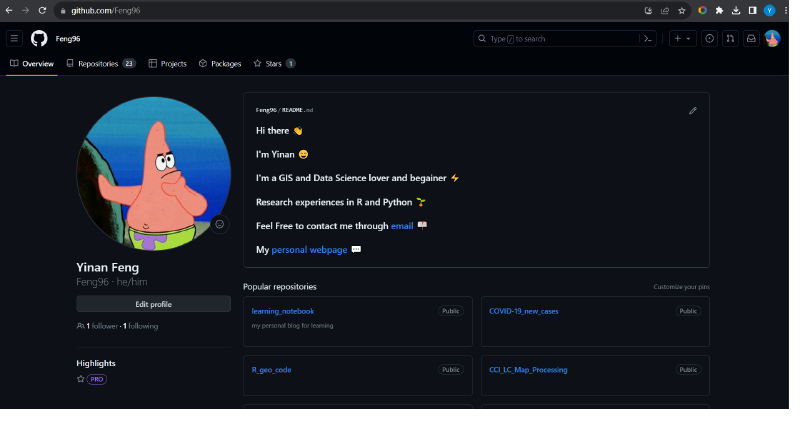Viewport: 800px width, 429px height.
Task: Open the R_geo_code repository
Action: tap(271, 370)
